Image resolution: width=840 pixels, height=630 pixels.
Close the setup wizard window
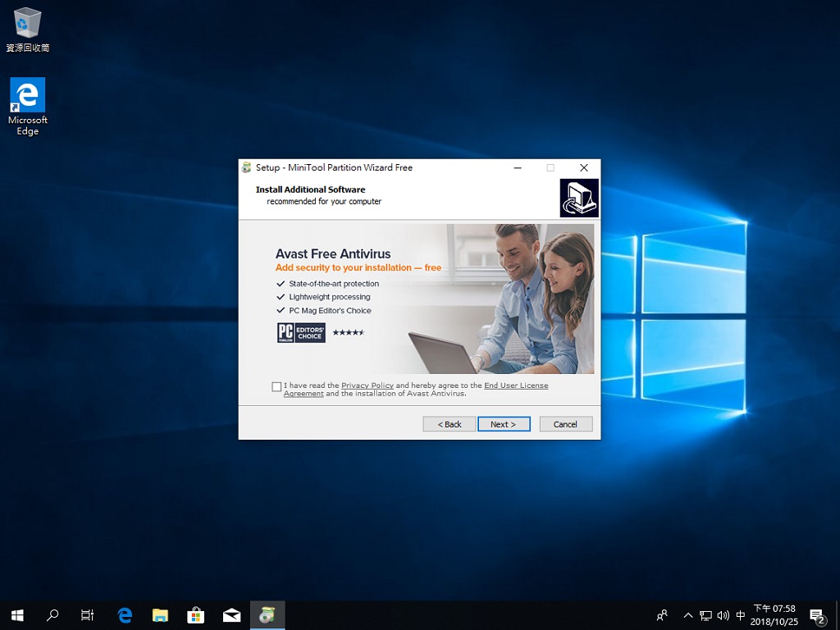(x=584, y=167)
